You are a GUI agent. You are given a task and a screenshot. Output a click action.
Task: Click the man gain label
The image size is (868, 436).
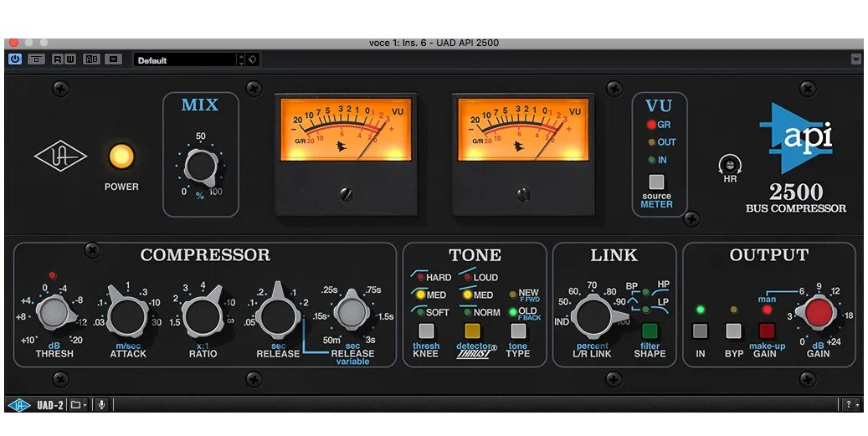pos(767,300)
